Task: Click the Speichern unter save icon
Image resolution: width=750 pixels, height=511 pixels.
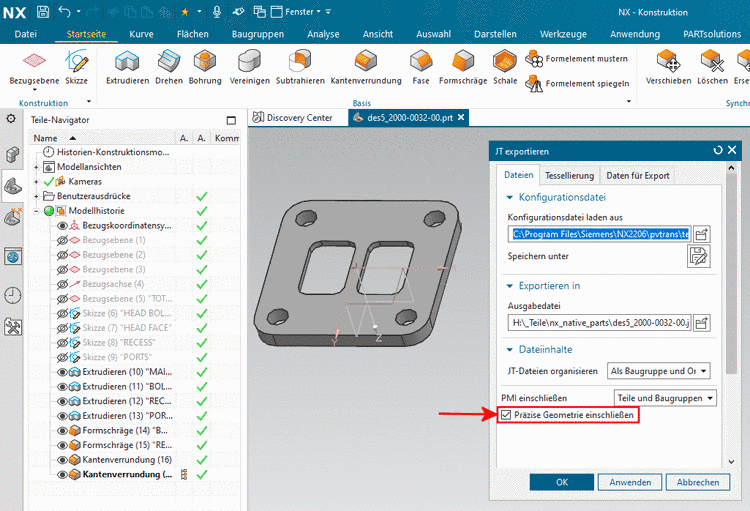Action: (698, 256)
